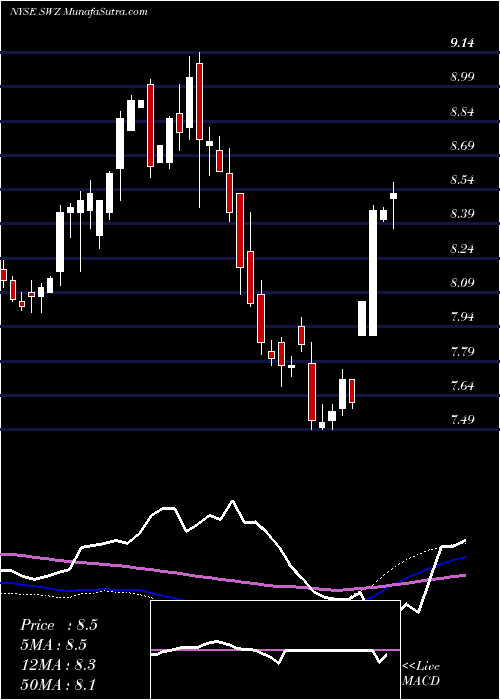Click the 8.84 price axis label
500x700 pixels.
click(x=462, y=111)
